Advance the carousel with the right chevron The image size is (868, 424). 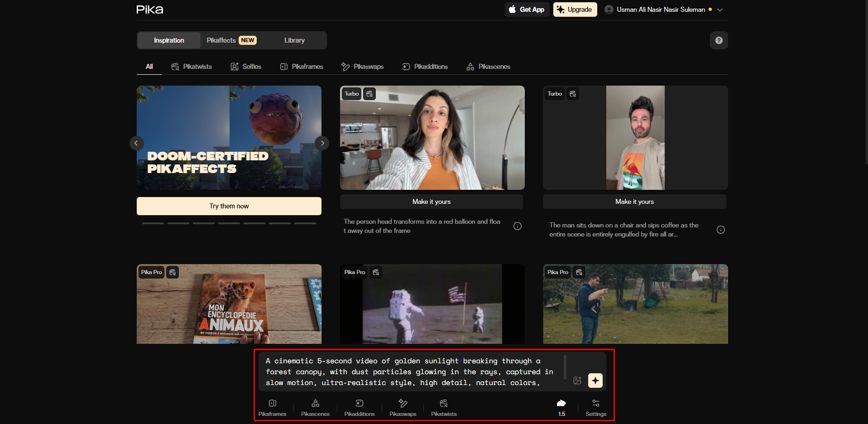click(x=321, y=143)
